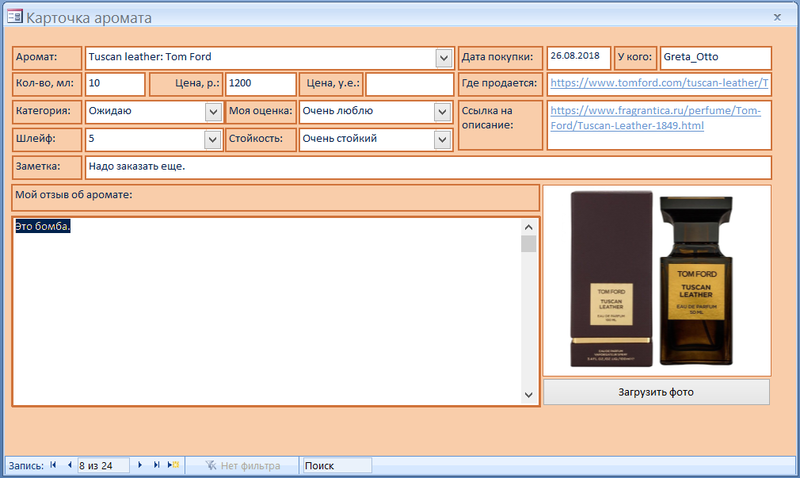Click the empty 'Цена, у.е.' field
The height and width of the screenshot is (478, 800).
pyautogui.click(x=410, y=84)
